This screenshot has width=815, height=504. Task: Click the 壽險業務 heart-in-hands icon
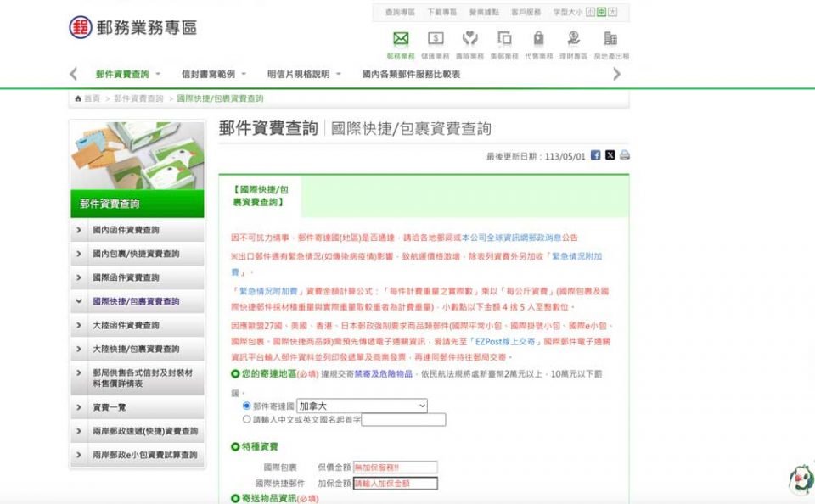(470, 40)
